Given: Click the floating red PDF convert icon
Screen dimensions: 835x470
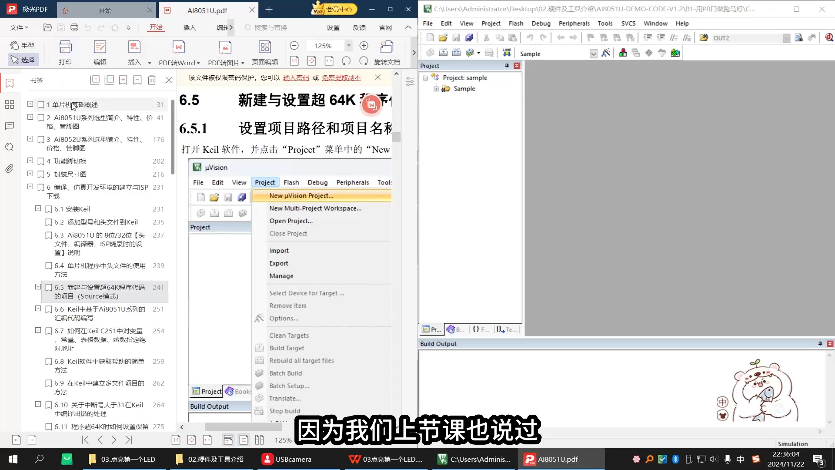Looking at the screenshot, I should coord(371,105).
